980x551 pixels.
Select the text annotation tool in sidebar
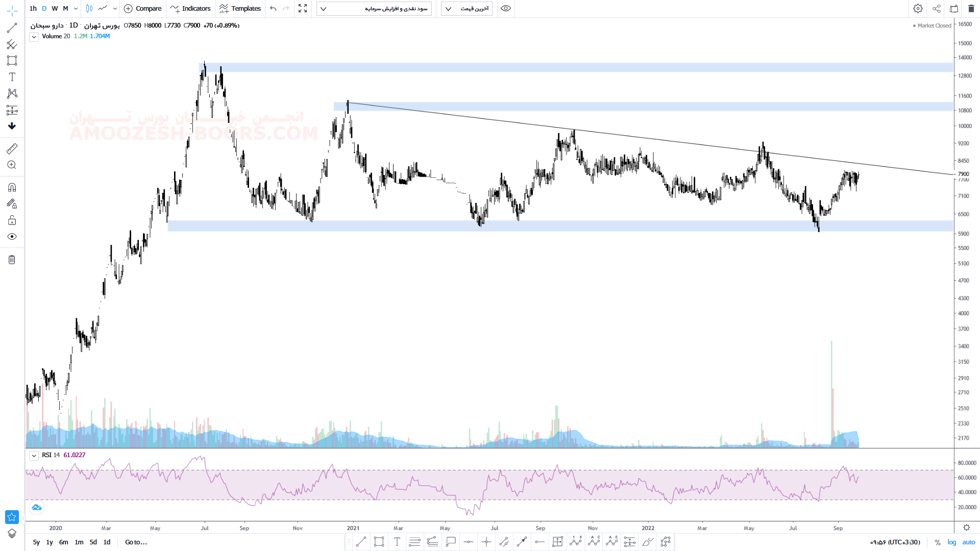pos(12,77)
